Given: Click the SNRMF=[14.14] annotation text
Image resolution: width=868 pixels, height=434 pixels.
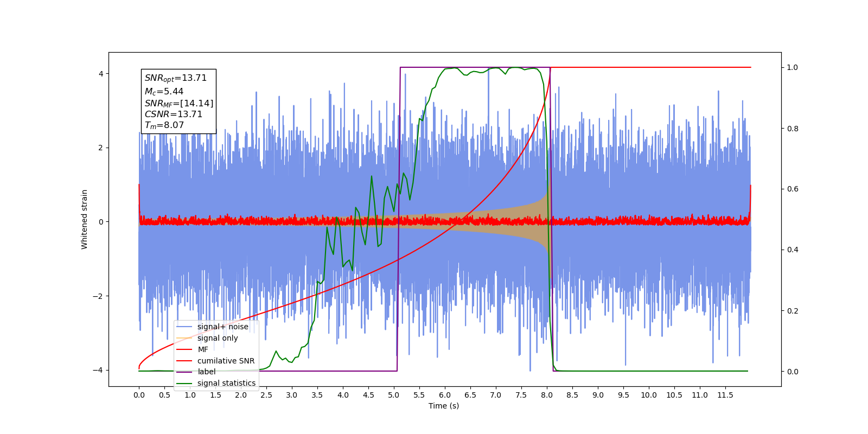Looking at the screenshot, I should tap(179, 103).
